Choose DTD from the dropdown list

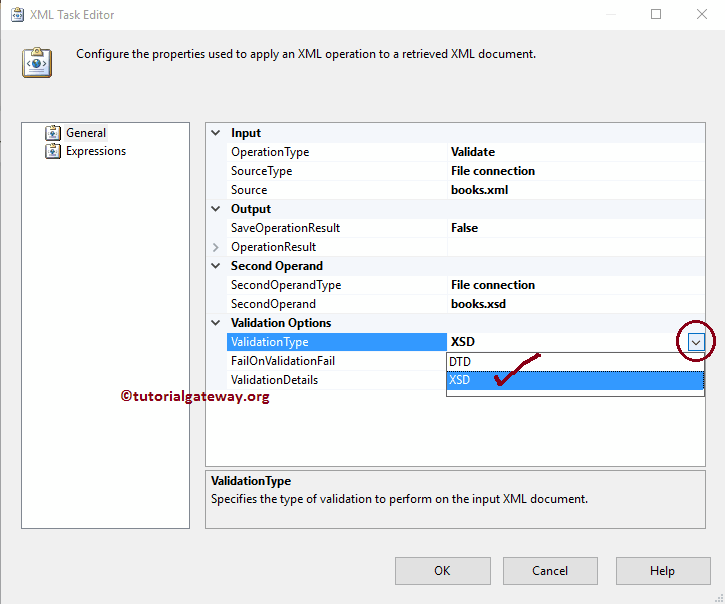coord(575,362)
